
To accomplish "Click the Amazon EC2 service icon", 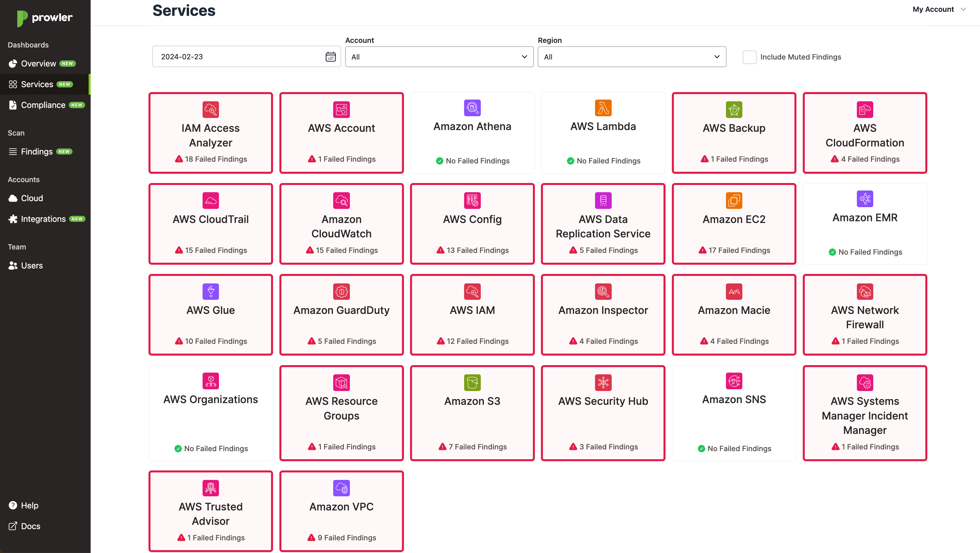I will 734,201.
